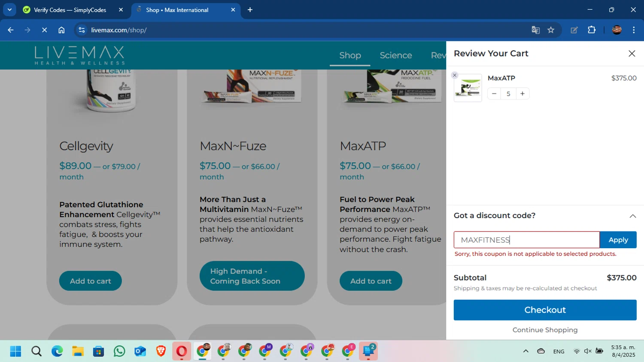Open Wi-Fi network settings in tray
This screenshot has height=362, width=644.
click(577, 351)
